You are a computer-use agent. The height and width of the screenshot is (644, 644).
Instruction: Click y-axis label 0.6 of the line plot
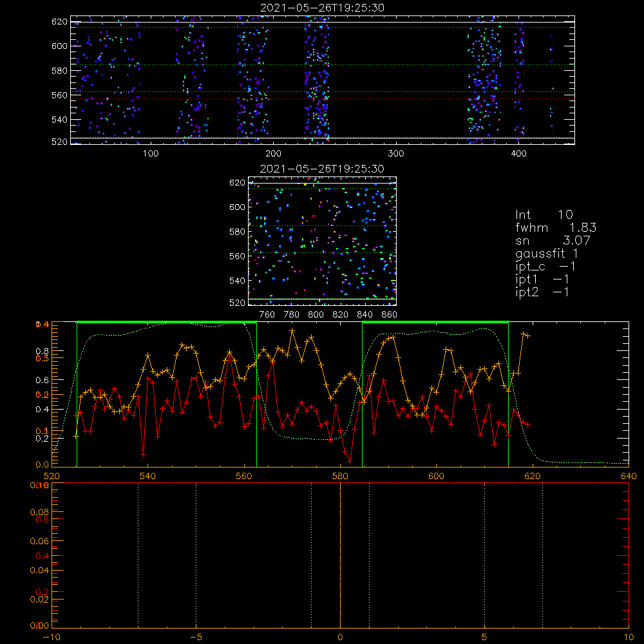[x=43, y=381]
